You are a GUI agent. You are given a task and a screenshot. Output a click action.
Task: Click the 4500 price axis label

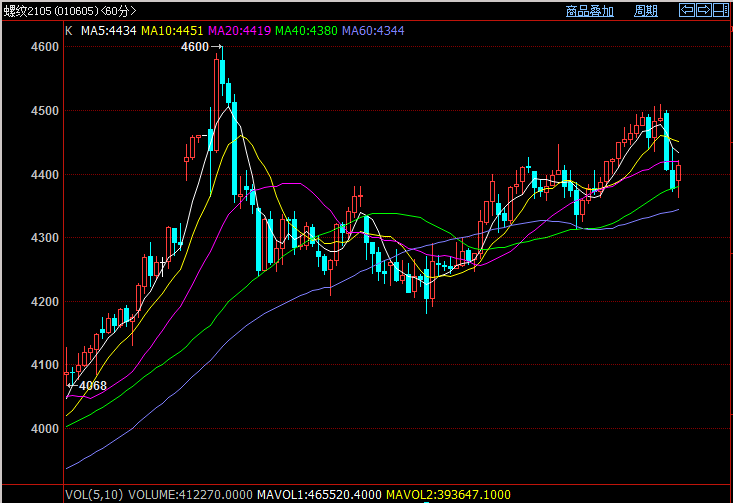45,111
